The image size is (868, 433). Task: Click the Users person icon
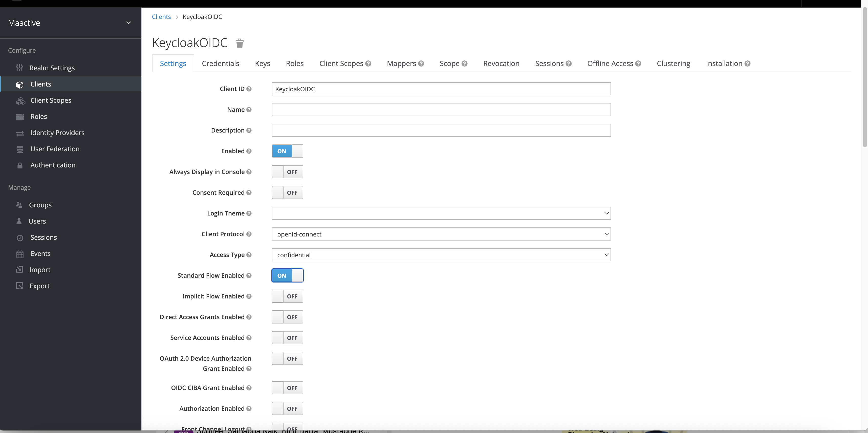click(19, 221)
